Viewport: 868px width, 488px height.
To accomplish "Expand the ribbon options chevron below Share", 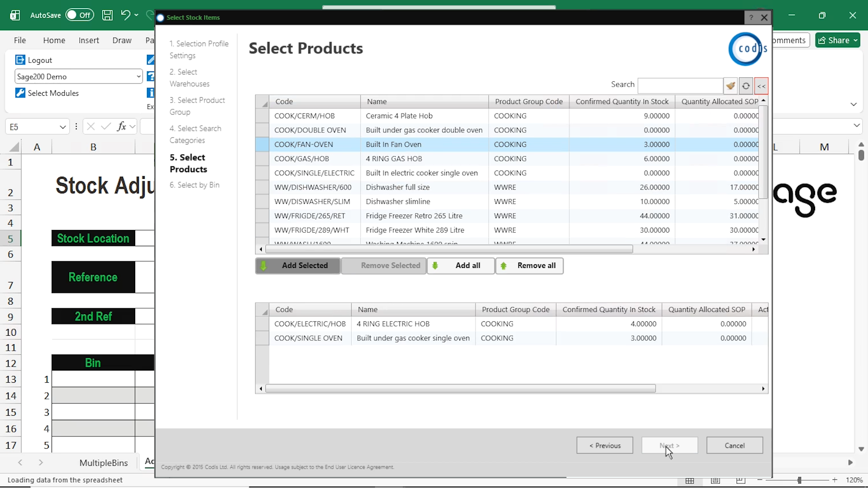I will (854, 104).
